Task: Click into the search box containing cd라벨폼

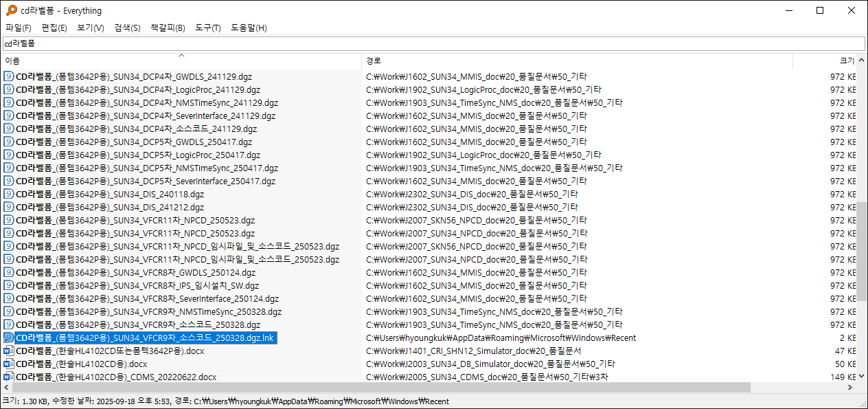Action: click(x=433, y=43)
